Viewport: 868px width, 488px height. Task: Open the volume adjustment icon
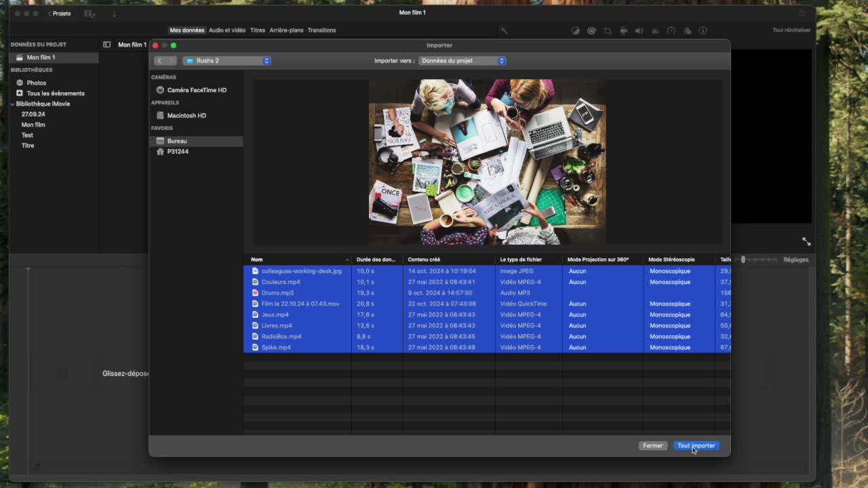pos(639,30)
